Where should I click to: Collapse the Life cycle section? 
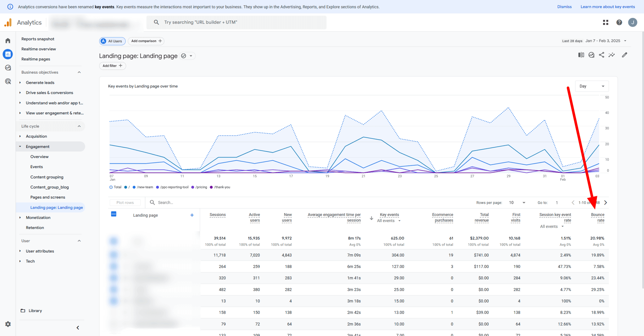tap(79, 126)
